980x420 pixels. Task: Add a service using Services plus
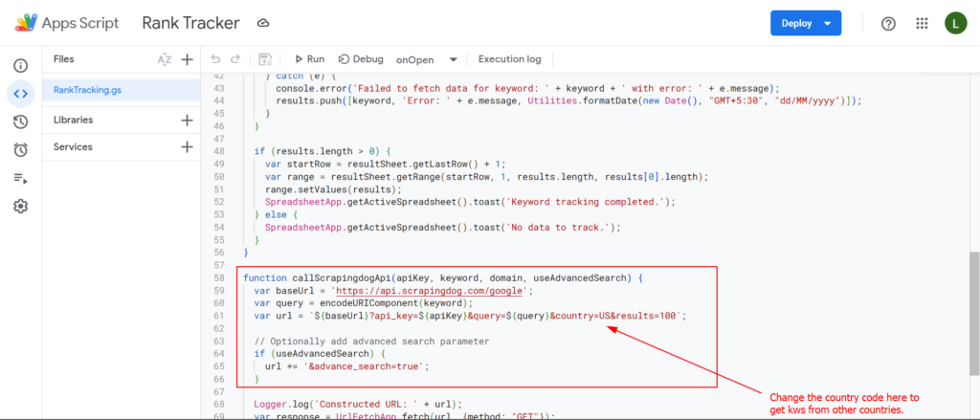(x=188, y=147)
